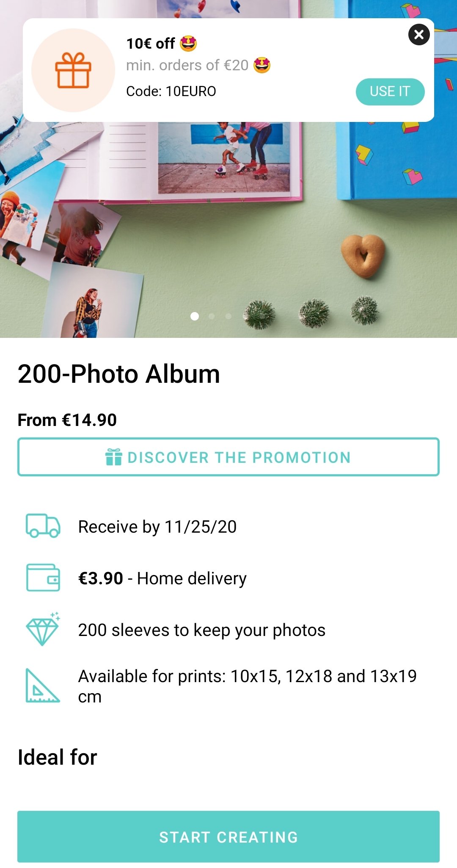Viewport: 457px width, 868px height.
Task: Tap the 10€ off promo title
Action: (162, 43)
